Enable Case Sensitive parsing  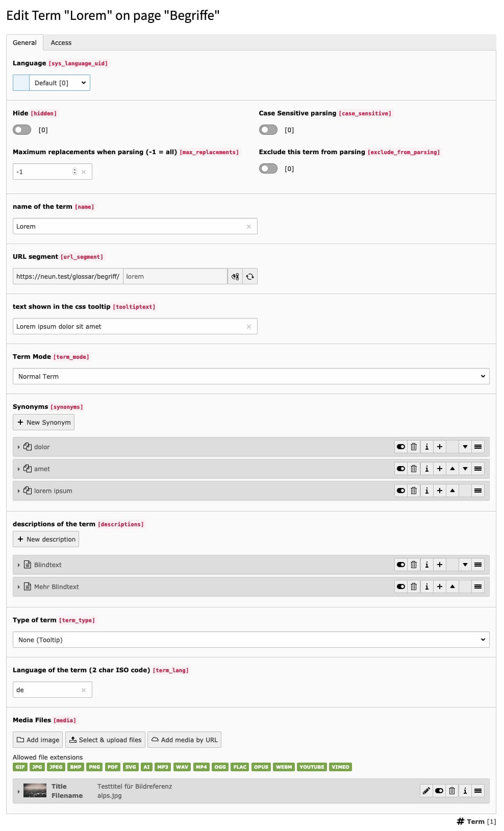[x=268, y=130]
